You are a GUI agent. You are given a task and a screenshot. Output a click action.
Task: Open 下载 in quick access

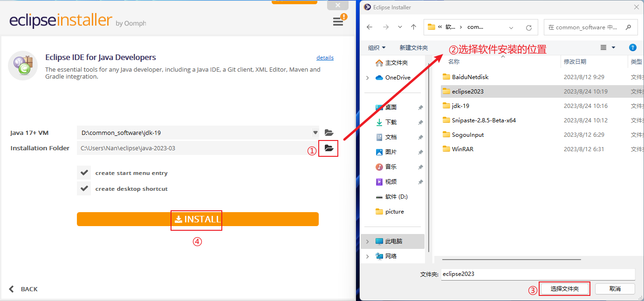click(x=391, y=122)
